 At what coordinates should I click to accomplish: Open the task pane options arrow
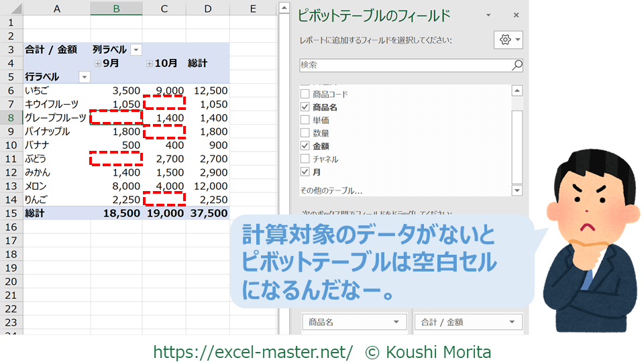488,15
